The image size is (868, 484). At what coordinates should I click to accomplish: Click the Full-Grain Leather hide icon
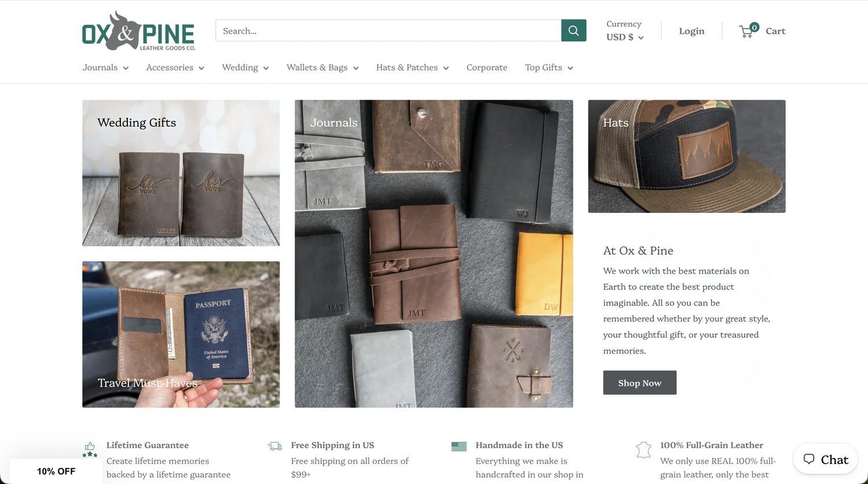(643, 449)
